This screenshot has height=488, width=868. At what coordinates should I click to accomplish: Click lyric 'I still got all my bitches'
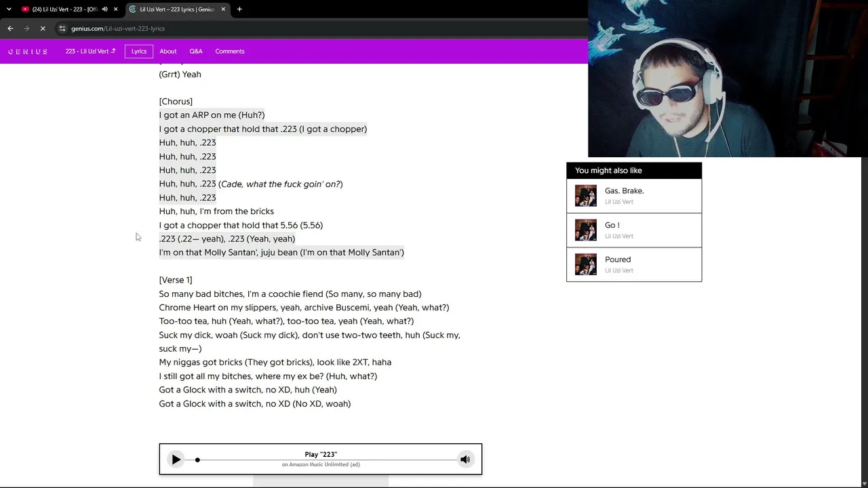tap(268, 376)
